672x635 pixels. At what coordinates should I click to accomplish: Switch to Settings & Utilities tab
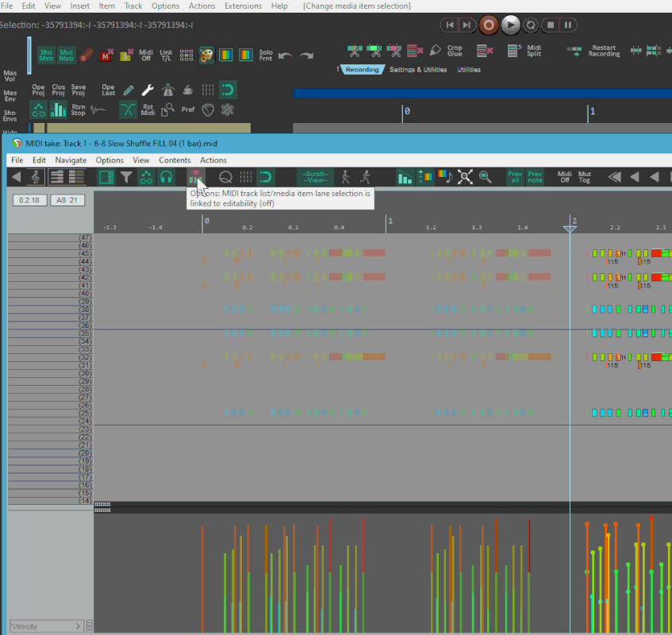pyautogui.click(x=418, y=70)
